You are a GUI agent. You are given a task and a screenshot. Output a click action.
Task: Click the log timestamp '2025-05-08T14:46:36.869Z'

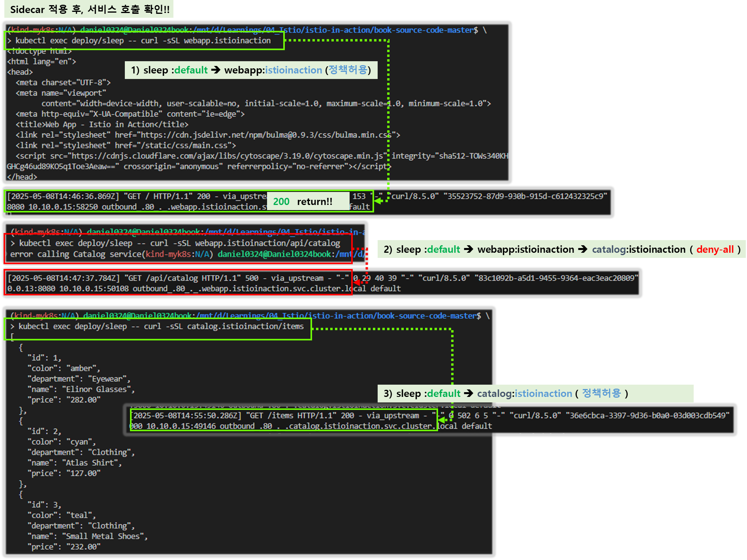coord(63,196)
